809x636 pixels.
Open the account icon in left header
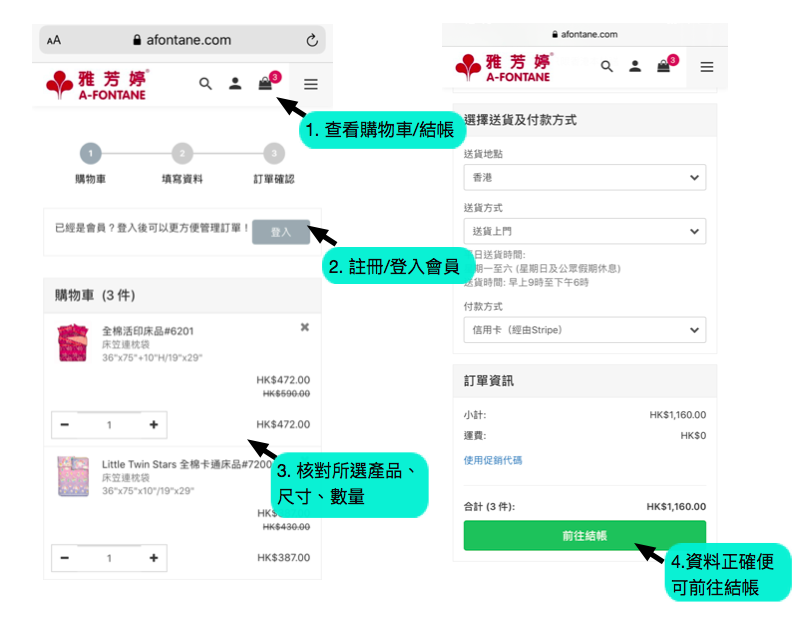pos(235,84)
